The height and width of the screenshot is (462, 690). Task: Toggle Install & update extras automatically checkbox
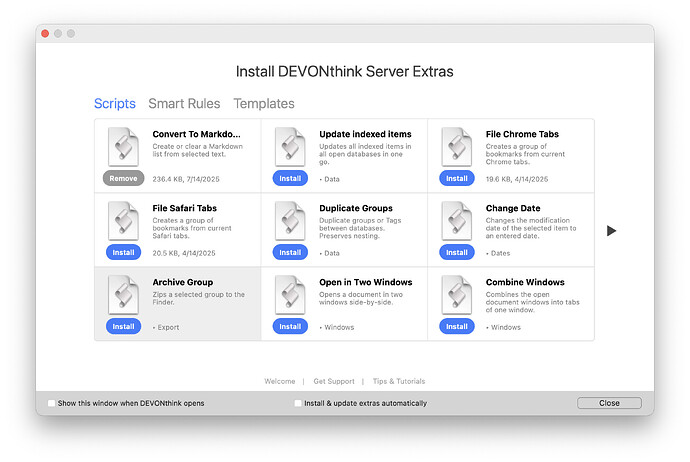pyautogui.click(x=298, y=403)
